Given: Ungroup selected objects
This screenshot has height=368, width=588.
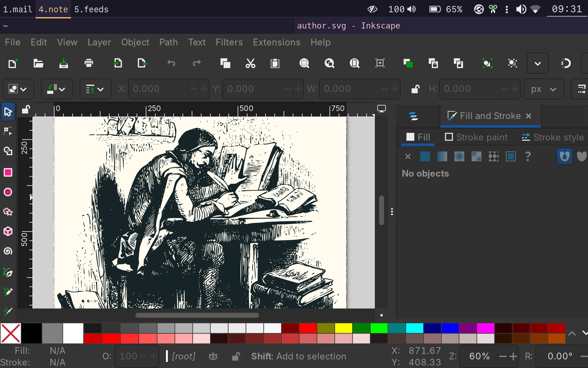Looking at the screenshot, I should point(512,63).
